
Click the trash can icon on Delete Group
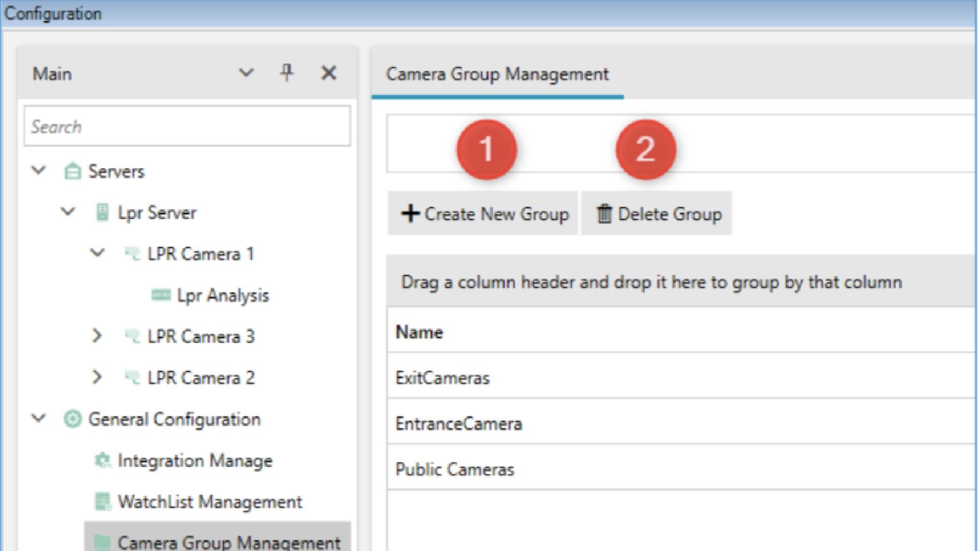tap(604, 214)
